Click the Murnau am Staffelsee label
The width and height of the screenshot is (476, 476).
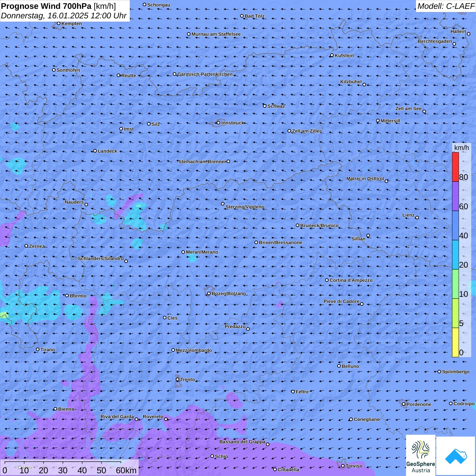pyautogui.click(x=216, y=34)
